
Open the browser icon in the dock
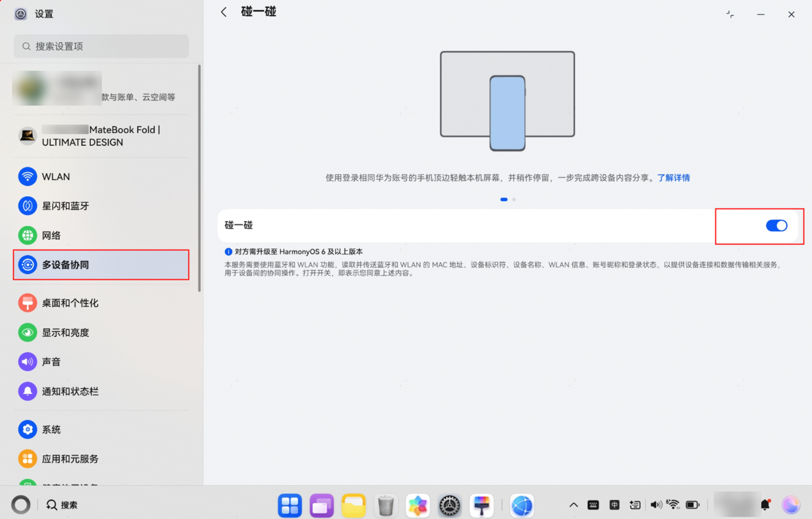(522, 505)
